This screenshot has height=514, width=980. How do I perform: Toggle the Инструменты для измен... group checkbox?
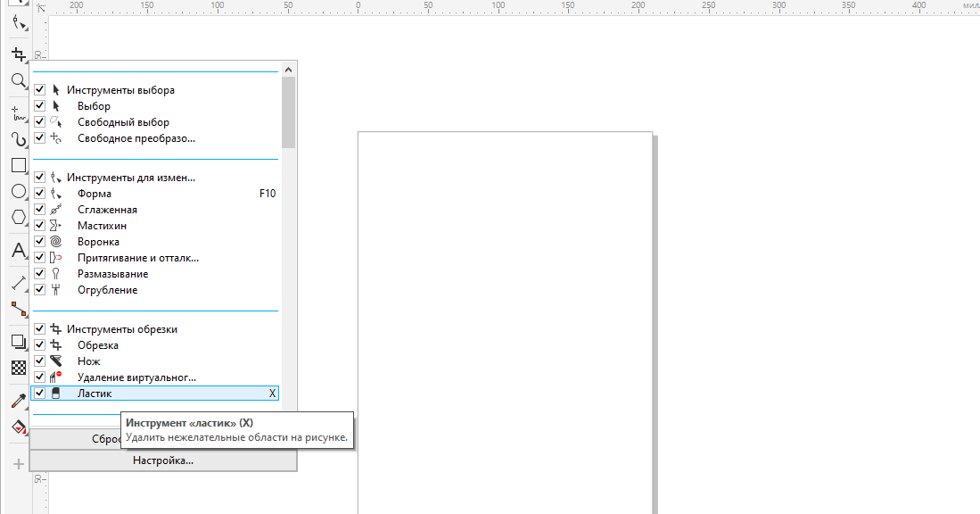39,178
